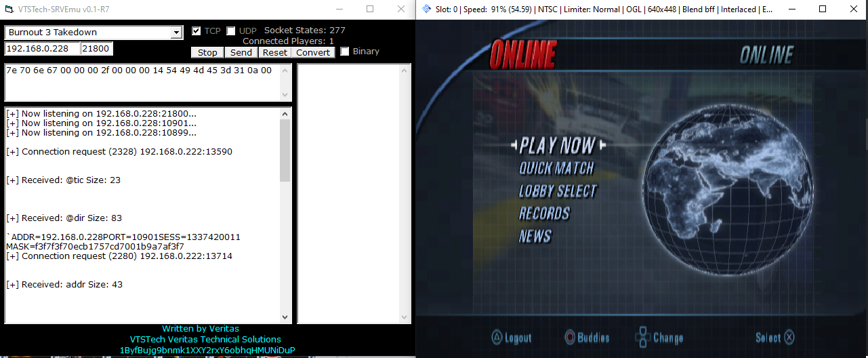This screenshot has width=868, height=358.
Task: Click the Written by Veritas text
Action: click(201, 329)
